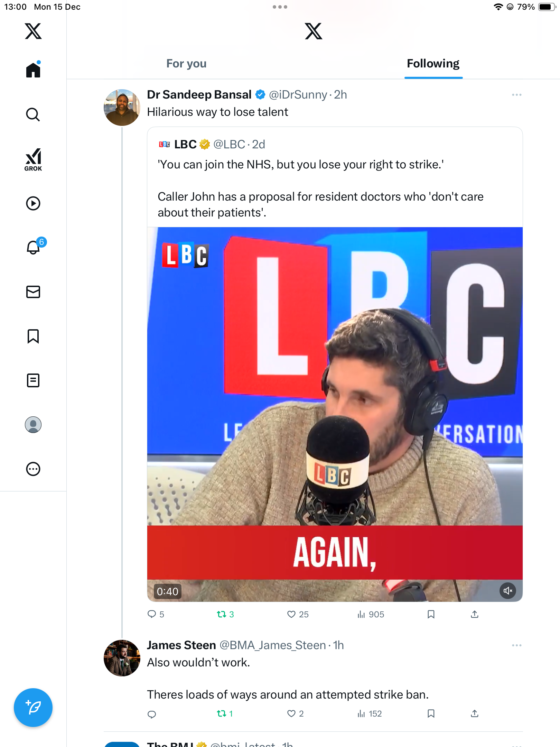Like Dr Sandeep Bansal's post
This screenshot has width=560, height=747.
point(291,614)
